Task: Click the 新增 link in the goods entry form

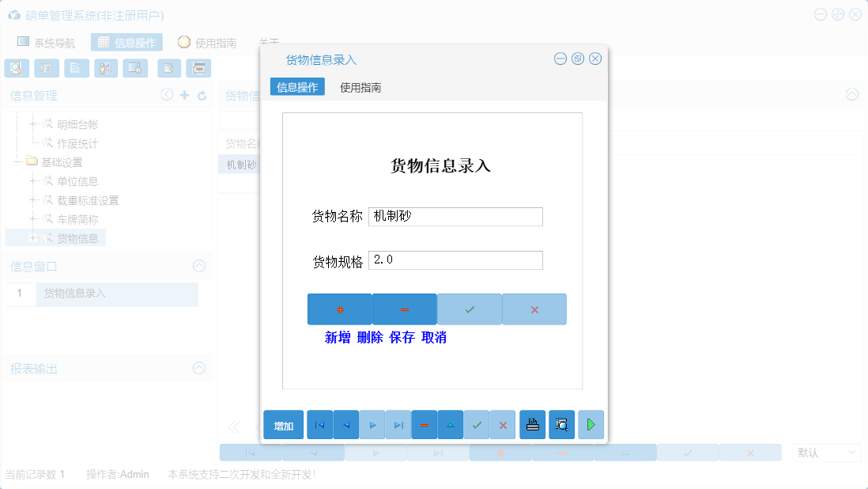Action: click(x=339, y=337)
